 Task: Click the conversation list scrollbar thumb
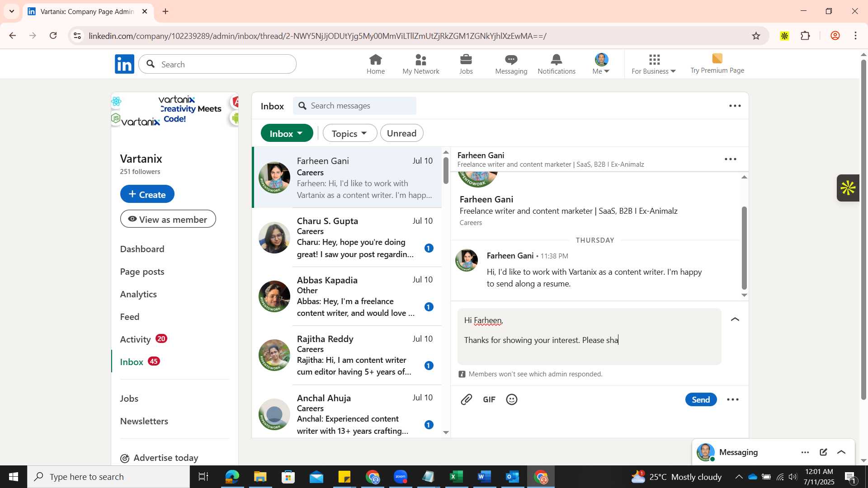(x=446, y=170)
